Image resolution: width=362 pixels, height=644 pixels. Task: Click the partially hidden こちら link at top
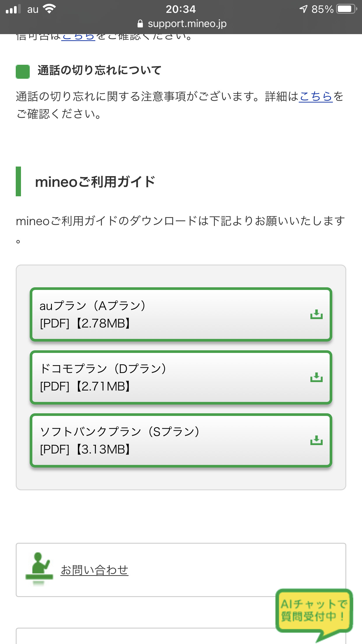[x=78, y=37]
